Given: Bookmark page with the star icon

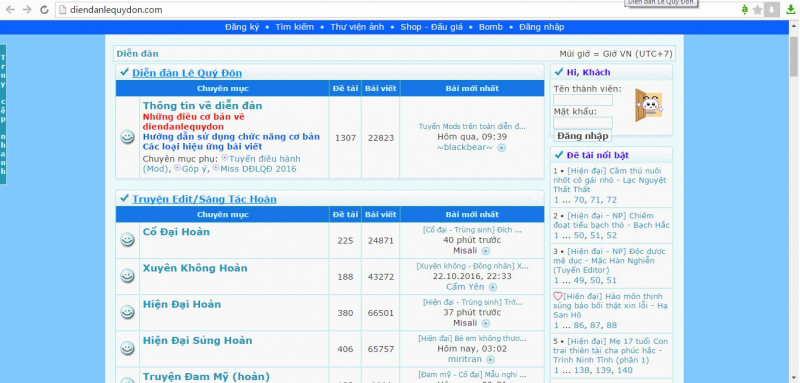Looking at the screenshot, I should pos(758,10).
